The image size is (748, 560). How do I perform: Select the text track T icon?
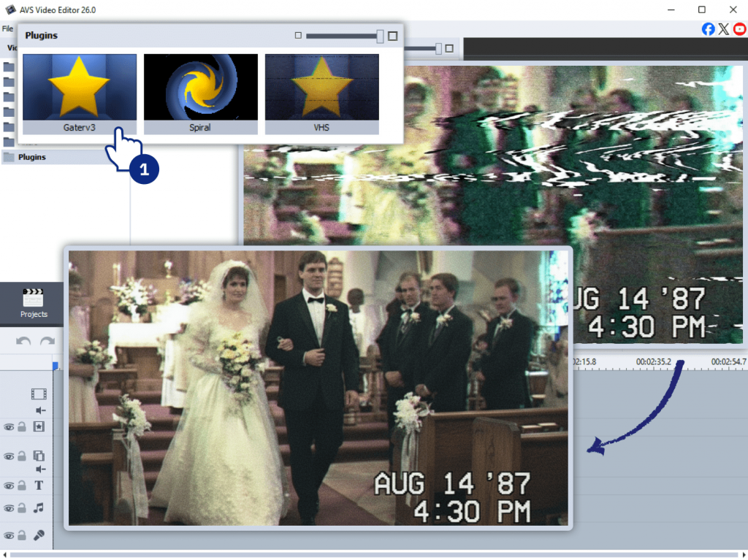point(39,486)
